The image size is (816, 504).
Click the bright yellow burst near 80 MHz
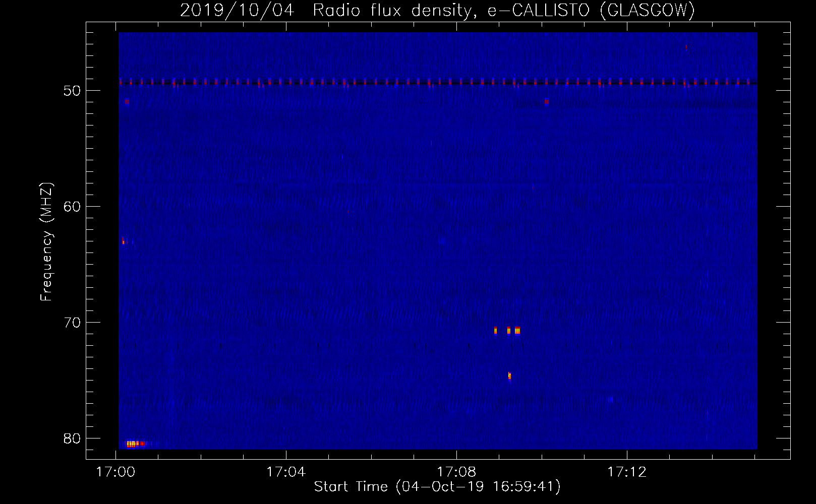tap(132, 444)
